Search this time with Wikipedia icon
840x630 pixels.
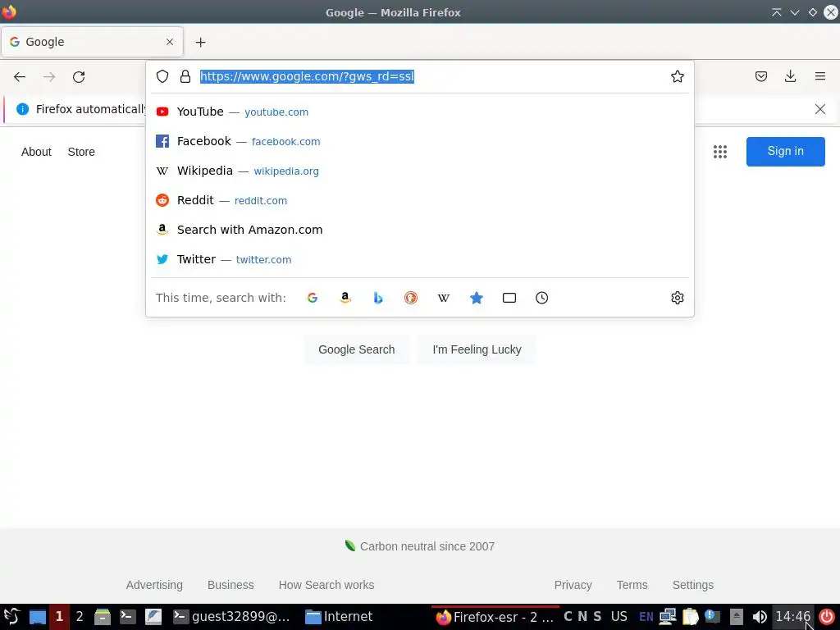[x=444, y=298]
